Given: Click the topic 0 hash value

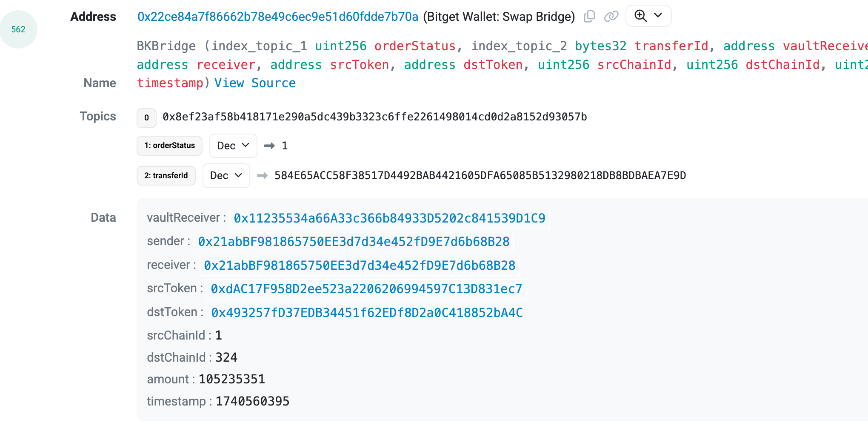Looking at the screenshot, I should pyautogui.click(x=374, y=117).
